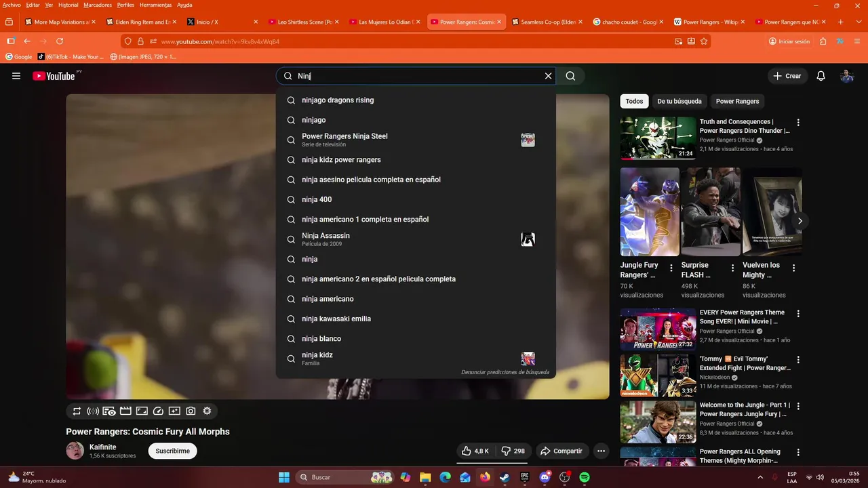
Task: Submit search with the magnifier button
Action: (x=570, y=76)
